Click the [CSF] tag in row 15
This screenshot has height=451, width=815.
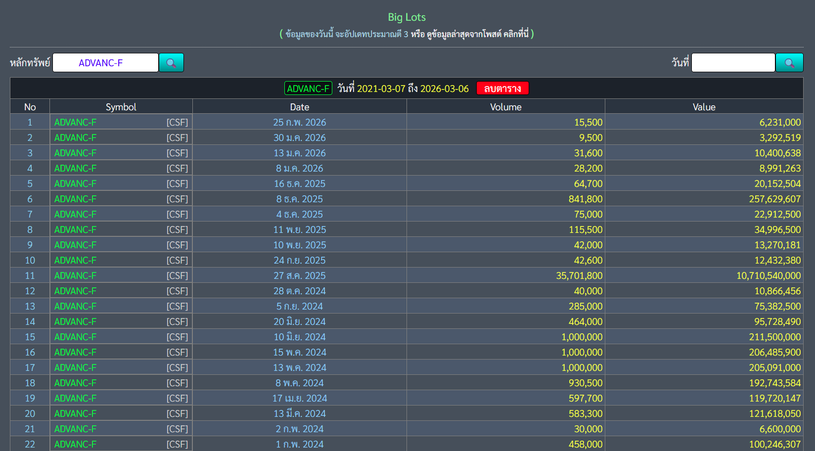(177, 337)
